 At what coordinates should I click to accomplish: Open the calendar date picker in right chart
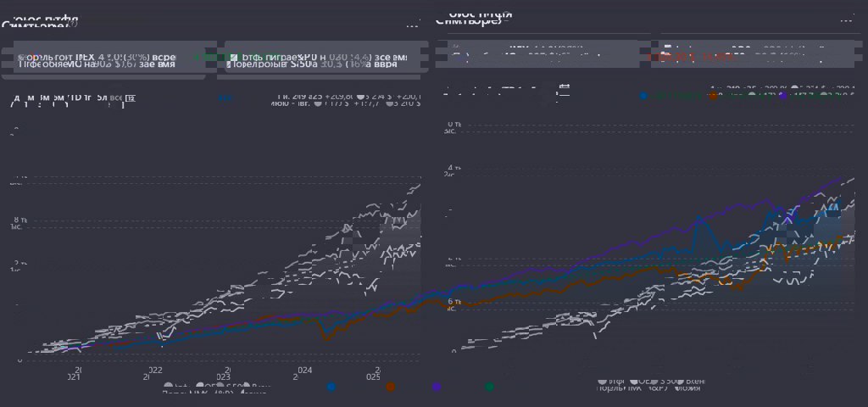pyautogui.click(x=565, y=87)
